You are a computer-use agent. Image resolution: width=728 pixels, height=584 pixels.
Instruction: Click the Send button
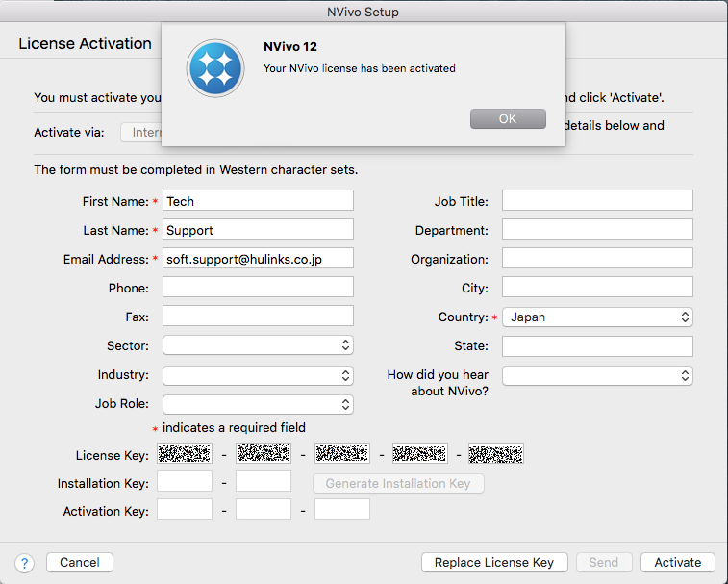[x=604, y=562]
